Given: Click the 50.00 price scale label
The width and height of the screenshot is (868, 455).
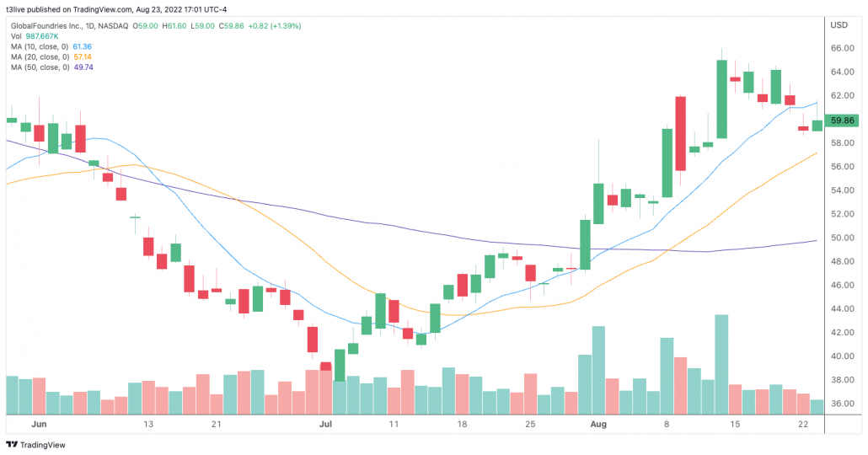Looking at the screenshot, I should point(840,238).
